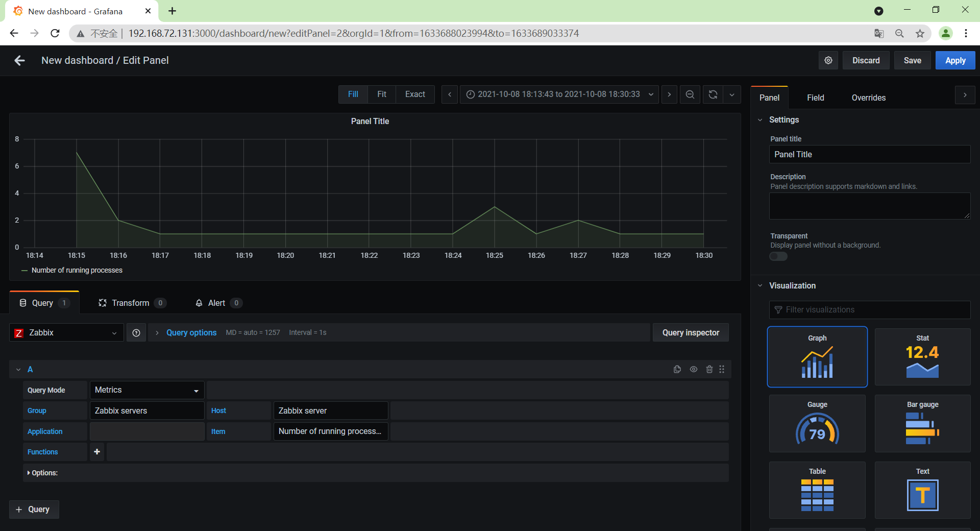The height and width of the screenshot is (531, 980).
Task: Choose the Bar gauge visualization
Action: coord(922,423)
